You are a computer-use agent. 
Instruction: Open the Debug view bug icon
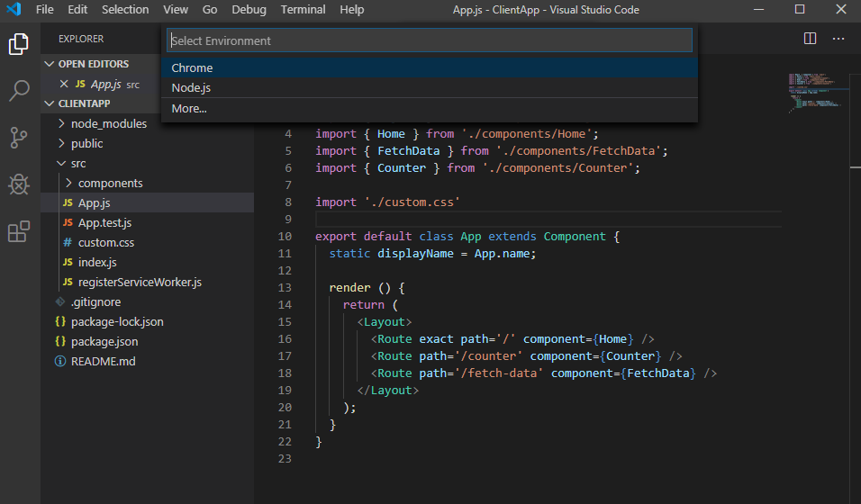19,184
